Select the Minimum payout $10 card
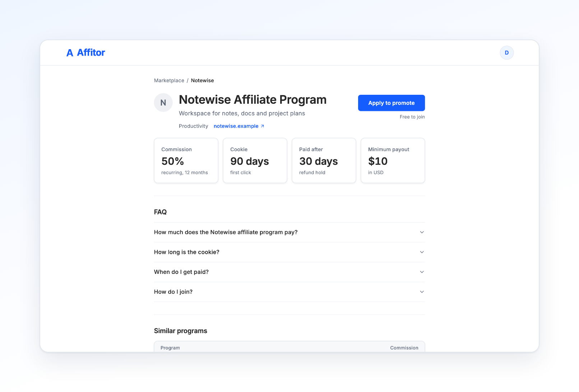The image size is (579, 392). (393, 160)
